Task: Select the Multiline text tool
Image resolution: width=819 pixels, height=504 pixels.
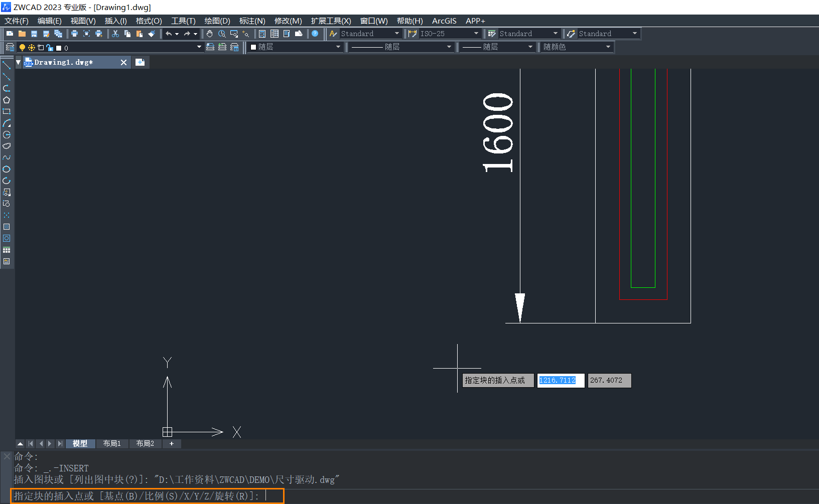Action: coord(7,261)
